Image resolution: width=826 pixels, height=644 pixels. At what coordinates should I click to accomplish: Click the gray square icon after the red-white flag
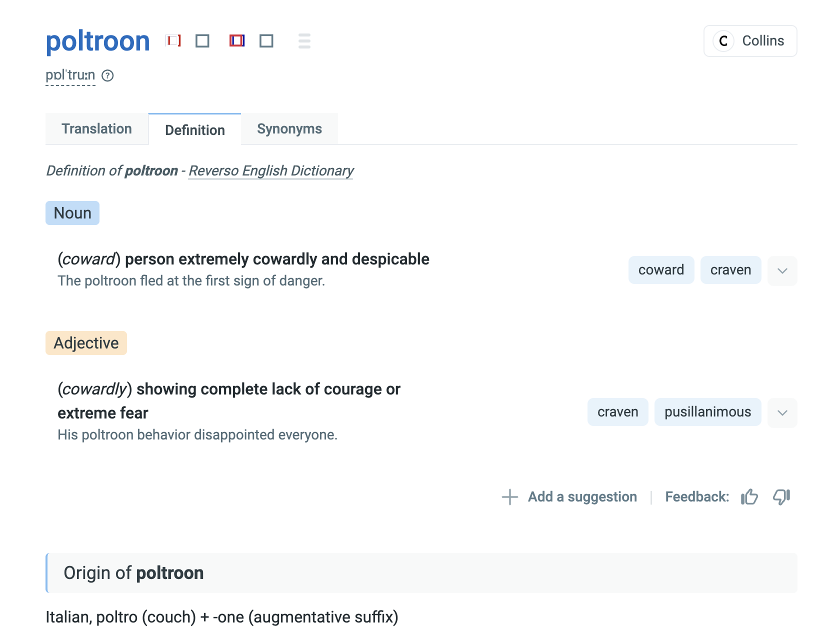click(x=202, y=40)
